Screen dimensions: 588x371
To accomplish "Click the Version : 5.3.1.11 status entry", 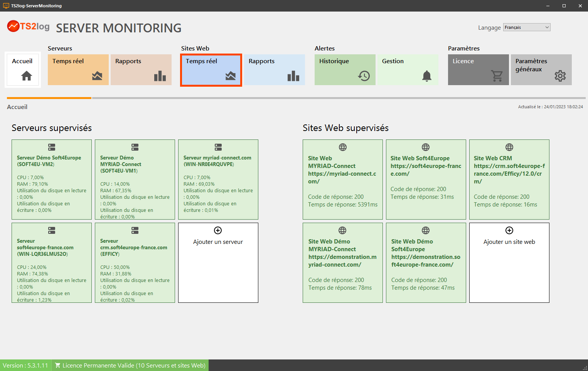I will 25,365.
